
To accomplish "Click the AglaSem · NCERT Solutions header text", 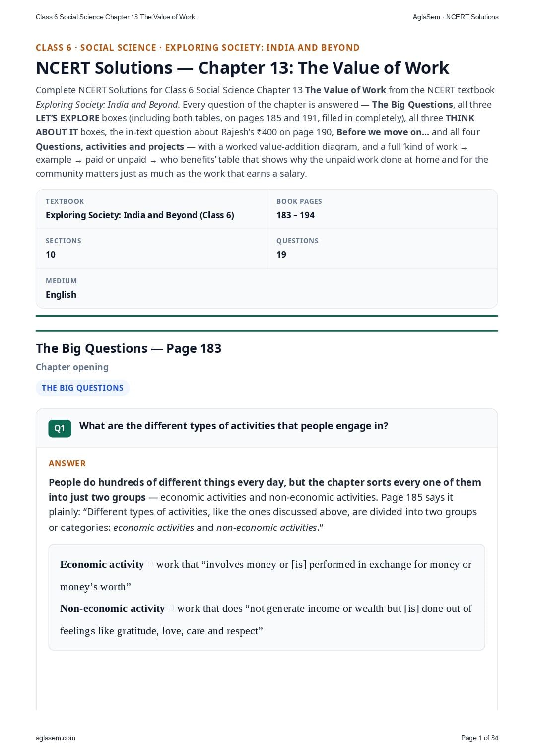I will pos(456,17).
